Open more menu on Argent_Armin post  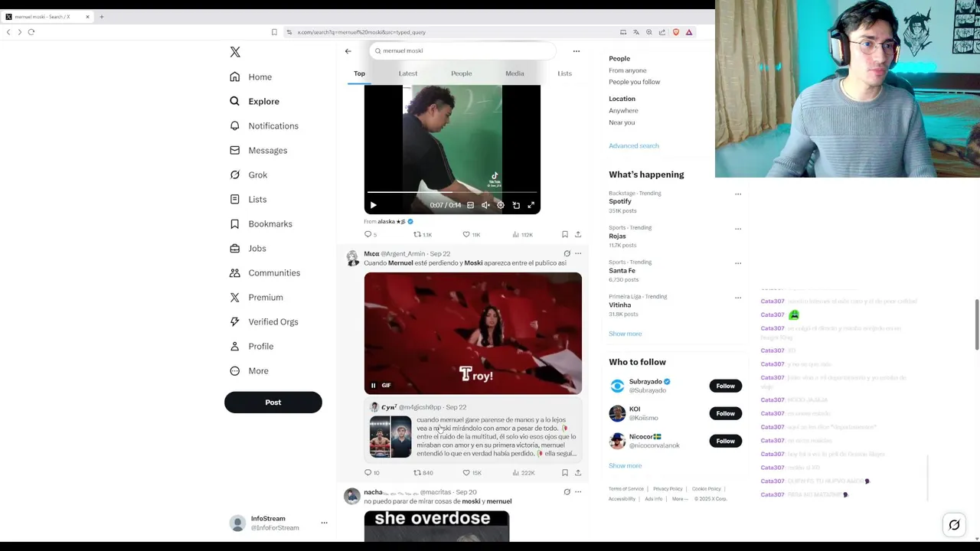578,253
